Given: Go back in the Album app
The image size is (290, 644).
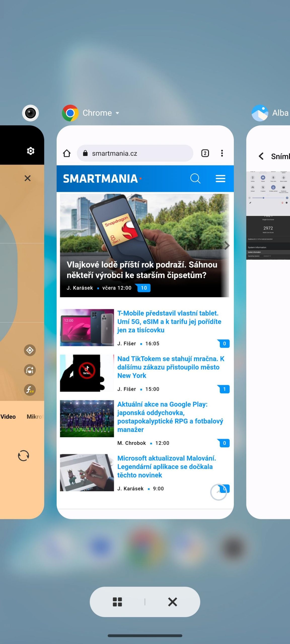Looking at the screenshot, I should 261,156.
